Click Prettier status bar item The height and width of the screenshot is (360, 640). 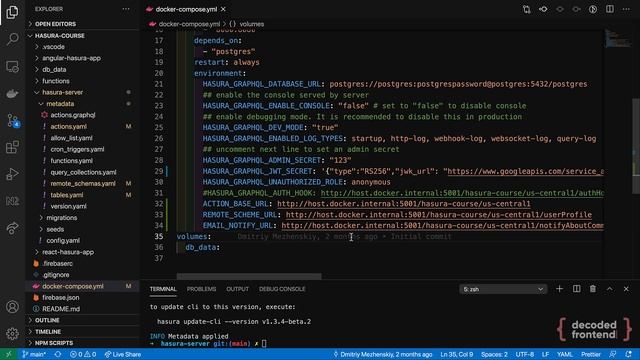[591, 354]
